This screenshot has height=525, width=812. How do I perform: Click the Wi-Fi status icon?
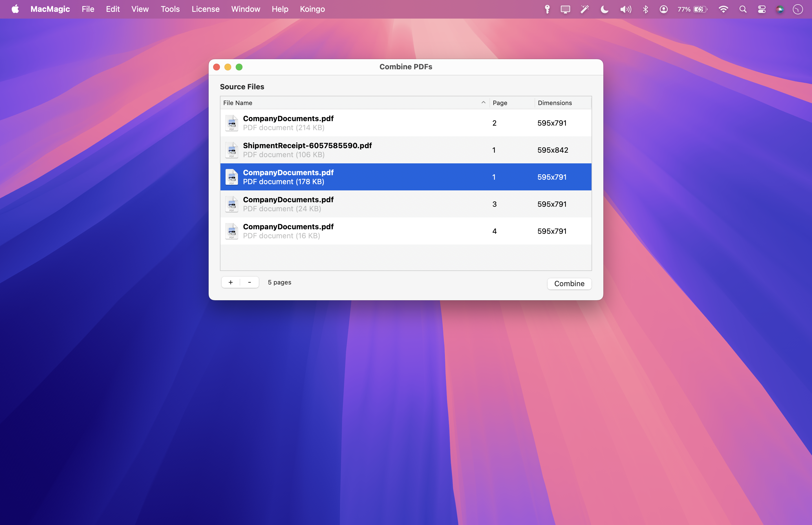click(x=723, y=9)
